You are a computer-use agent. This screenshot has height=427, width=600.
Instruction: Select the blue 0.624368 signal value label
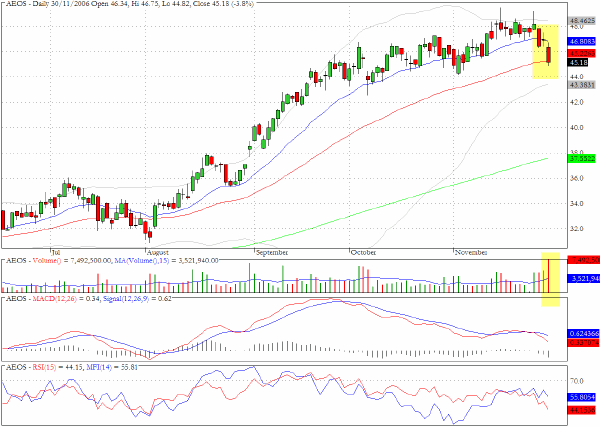coord(584,333)
